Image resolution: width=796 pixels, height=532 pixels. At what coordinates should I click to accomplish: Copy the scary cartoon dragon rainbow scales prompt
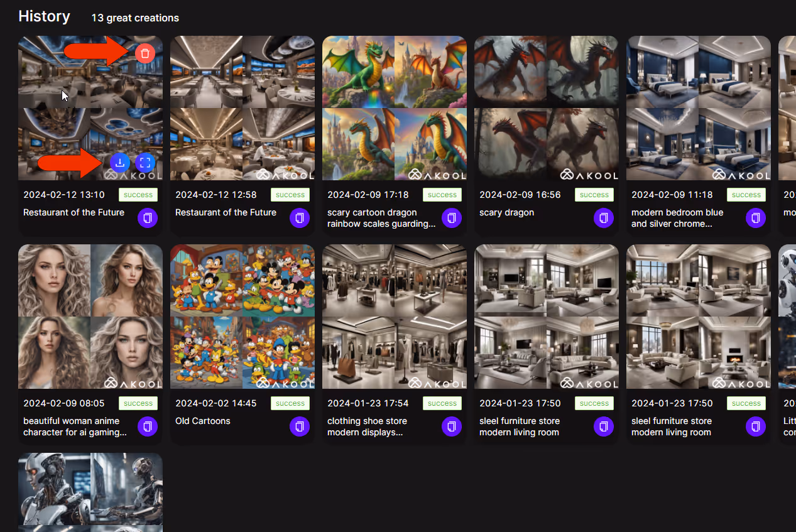click(452, 218)
